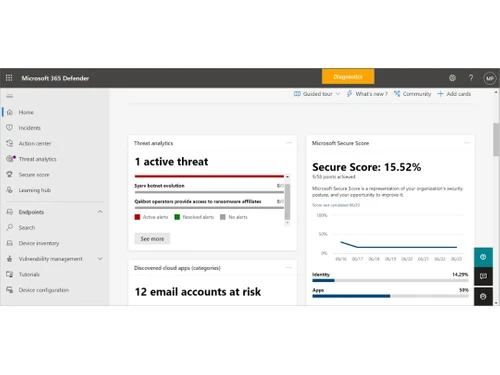
Task: Click the Secure Score: 15.52% heading
Action: [366, 167]
